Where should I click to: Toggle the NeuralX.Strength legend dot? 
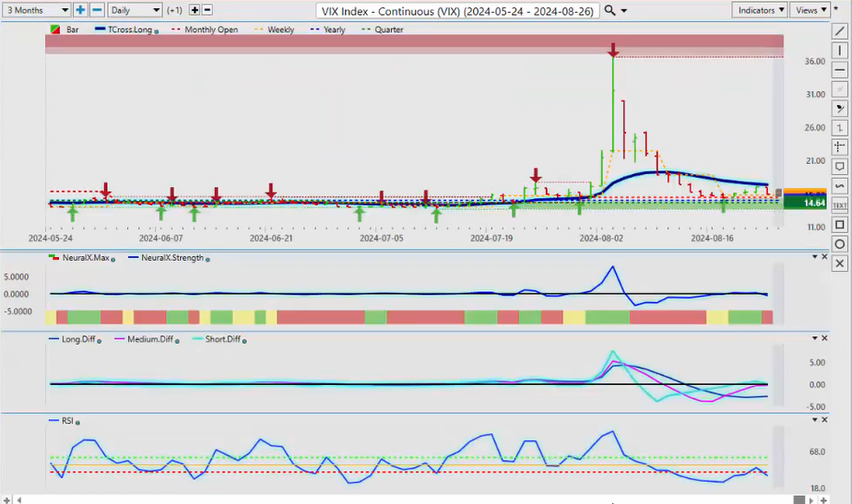click(207, 259)
